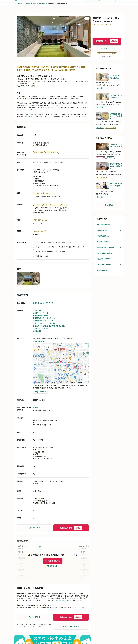
Task: Click chevron beside JR南武線の医師求人
Action: pyautogui.click(x=120, y=242)
